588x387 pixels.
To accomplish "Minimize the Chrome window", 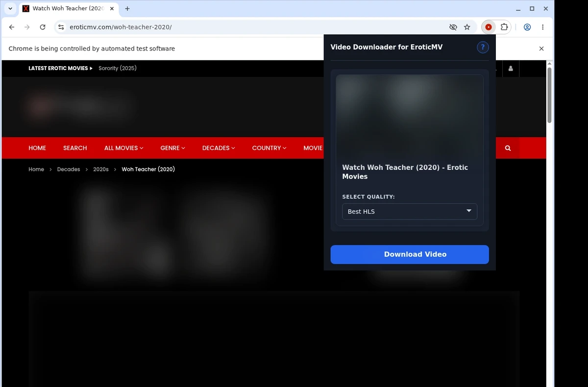I will click(518, 9).
